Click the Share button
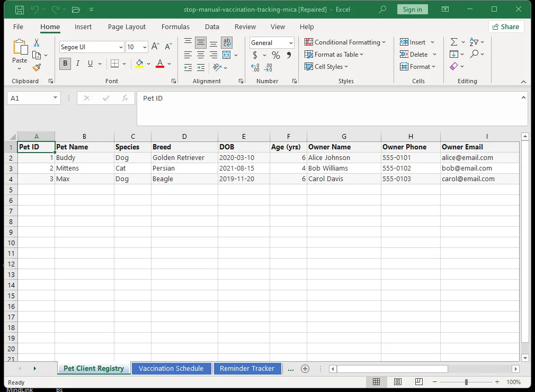 point(506,26)
